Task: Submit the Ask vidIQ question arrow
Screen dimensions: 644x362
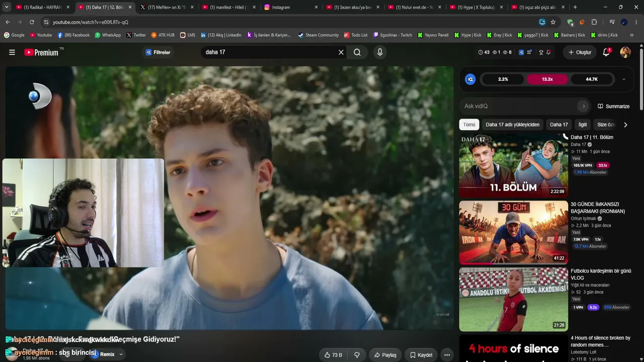Action: pyautogui.click(x=584, y=106)
